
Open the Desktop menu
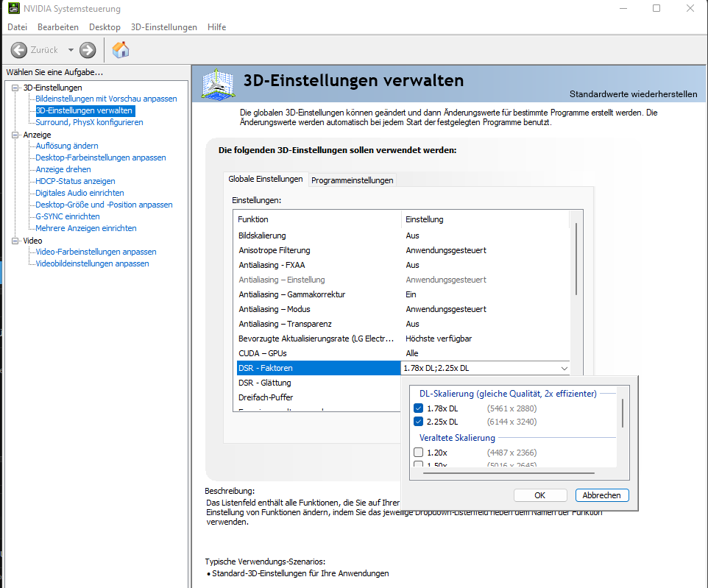click(x=105, y=27)
